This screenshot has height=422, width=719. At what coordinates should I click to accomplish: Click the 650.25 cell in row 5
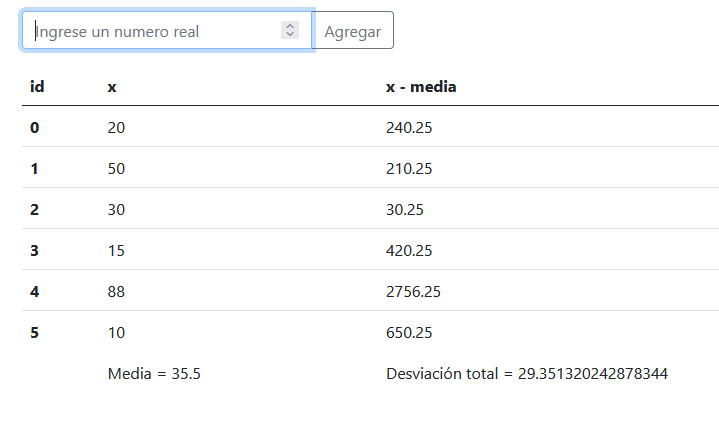(x=409, y=333)
